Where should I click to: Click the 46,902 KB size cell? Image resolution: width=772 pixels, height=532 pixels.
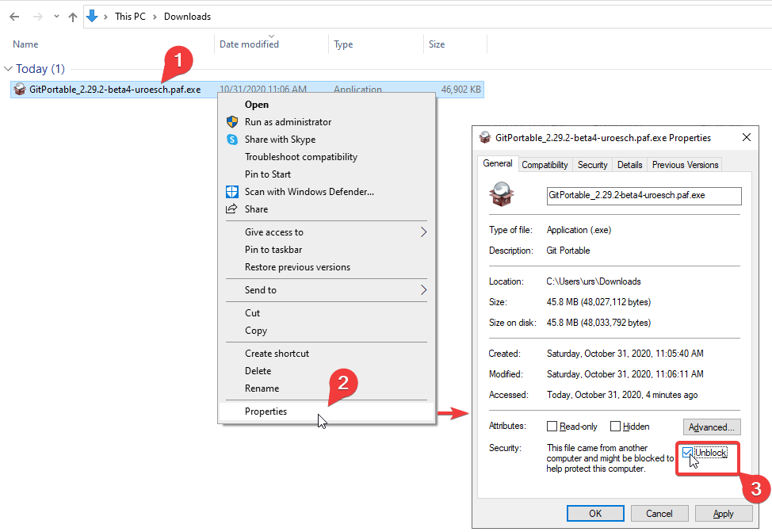click(x=461, y=90)
